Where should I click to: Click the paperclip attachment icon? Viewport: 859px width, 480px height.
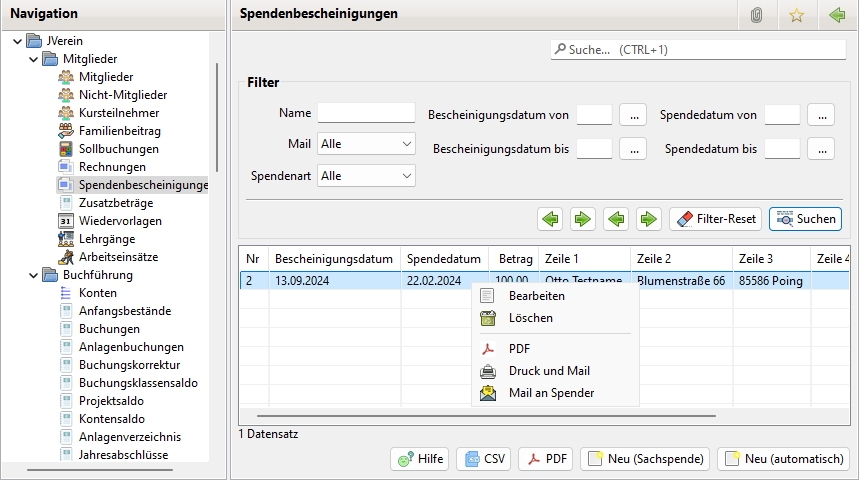click(756, 15)
